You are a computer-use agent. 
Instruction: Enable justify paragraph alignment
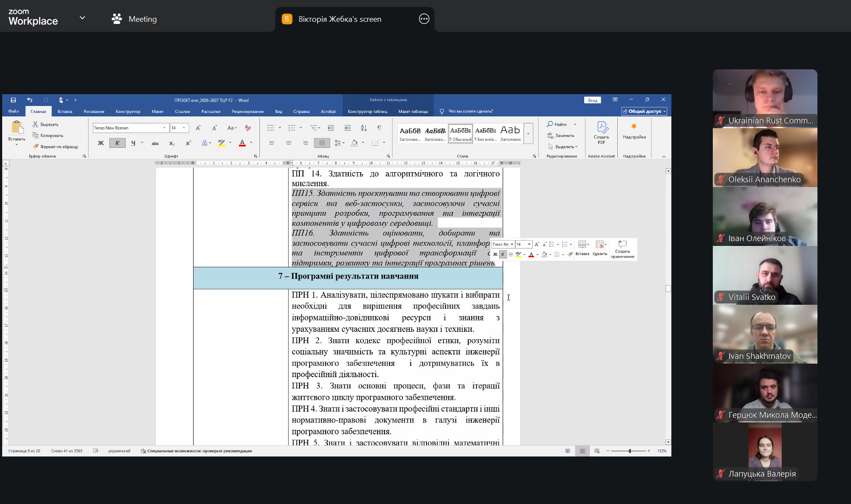322,143
